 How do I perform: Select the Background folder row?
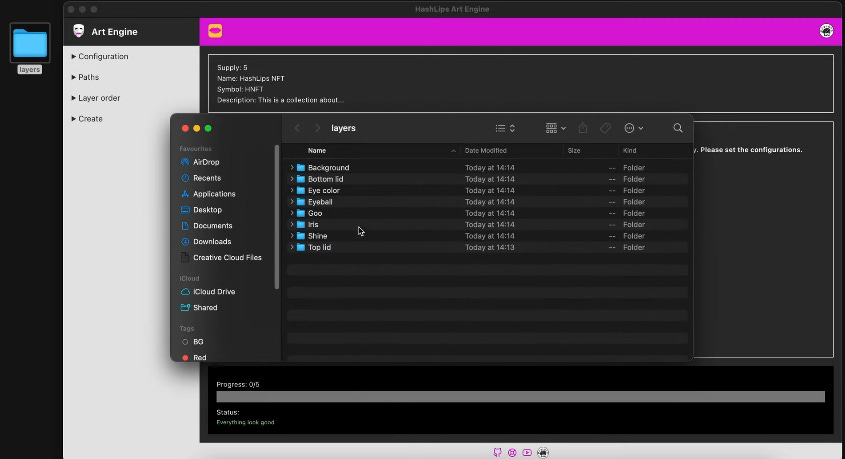click(x=488, y=168)
